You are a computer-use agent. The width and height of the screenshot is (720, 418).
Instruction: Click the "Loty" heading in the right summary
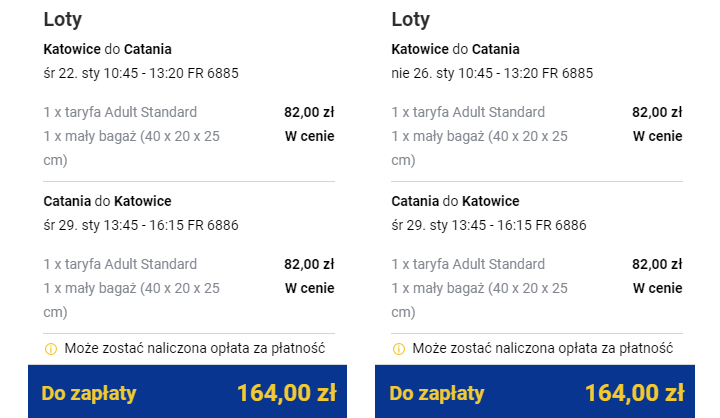[x=411, y=19]
